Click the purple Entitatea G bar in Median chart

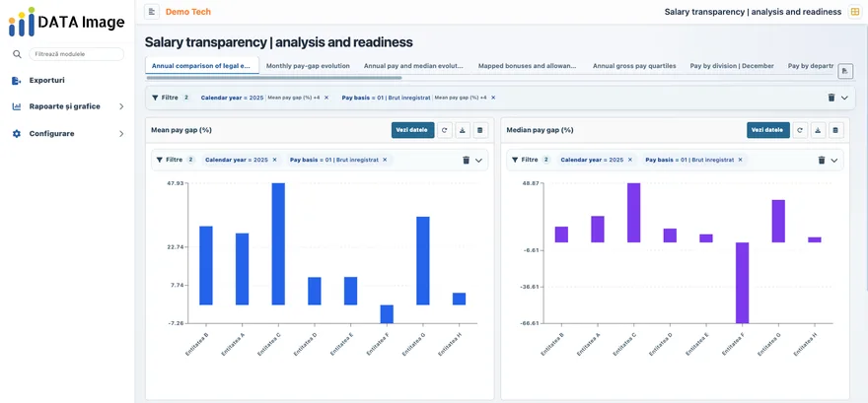778,221
